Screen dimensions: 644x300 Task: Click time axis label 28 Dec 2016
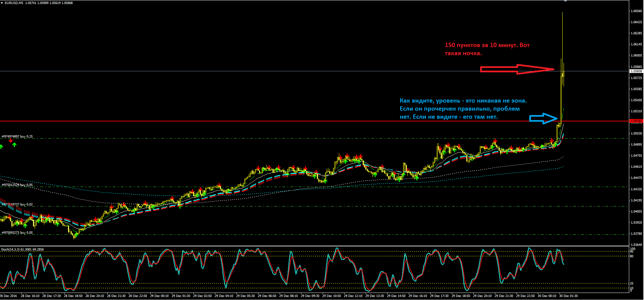8,296
